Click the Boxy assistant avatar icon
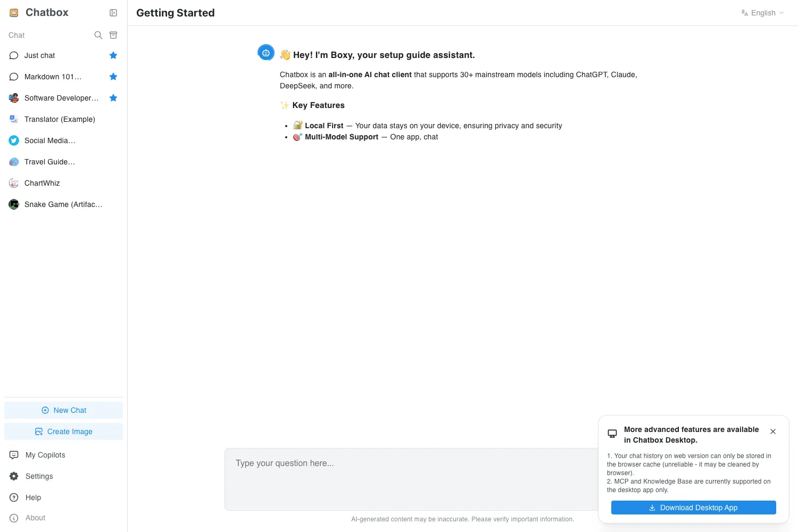The height and width of the screenshot is (532, 798). 266,53
